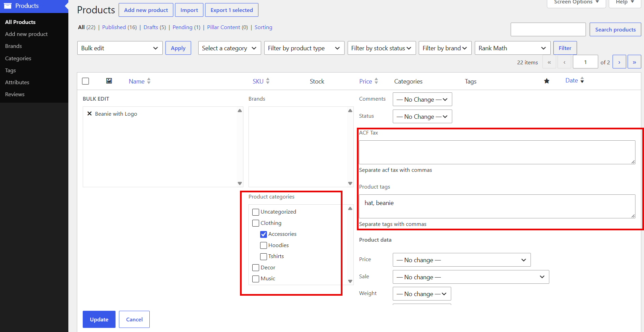
Task: Uncheck the Accessories category
Action: [264, 234]
